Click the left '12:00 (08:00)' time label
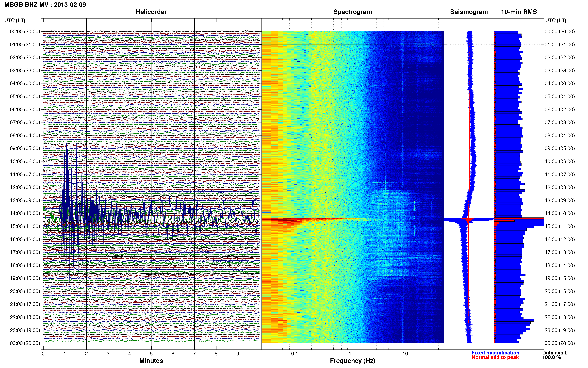This screenshot has height=368, width=588. click(x=25, y=187)
